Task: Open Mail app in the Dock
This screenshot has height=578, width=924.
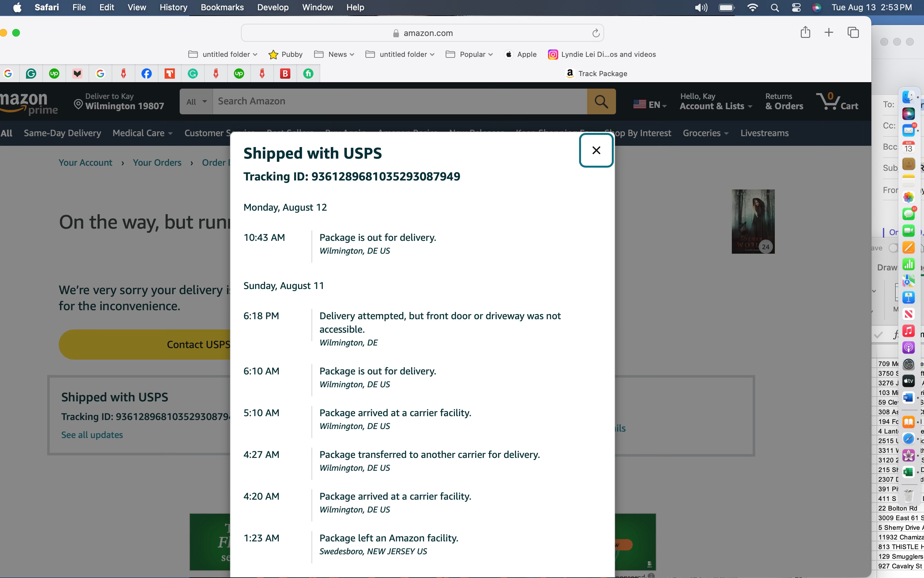Action: pyautogui.click(x=908, y=130)
